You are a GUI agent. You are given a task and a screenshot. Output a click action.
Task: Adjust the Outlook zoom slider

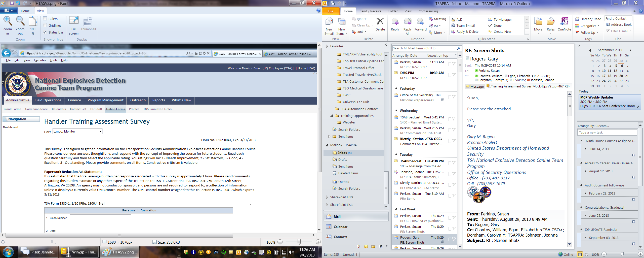[x=622, y=254]
